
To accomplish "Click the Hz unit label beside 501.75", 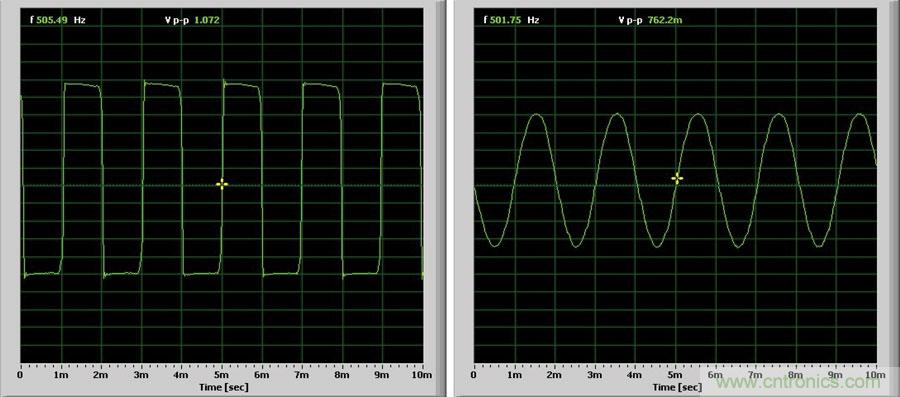I will (x=533, y=20).
